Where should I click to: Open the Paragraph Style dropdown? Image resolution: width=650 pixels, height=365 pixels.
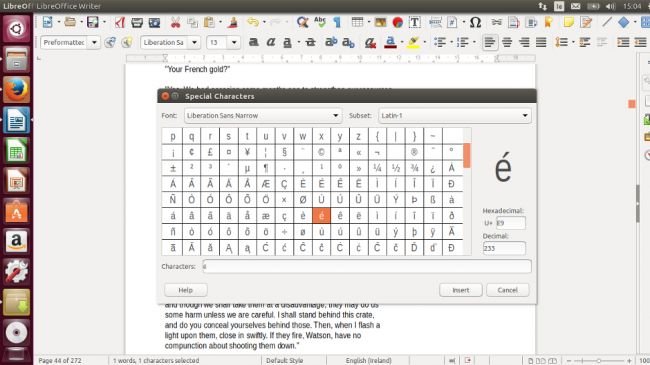pos(94,42)
